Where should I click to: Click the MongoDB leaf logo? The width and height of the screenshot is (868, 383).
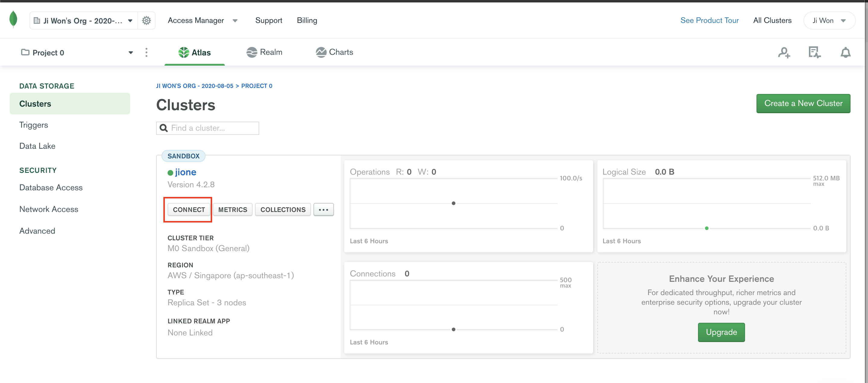click(13, 20)
